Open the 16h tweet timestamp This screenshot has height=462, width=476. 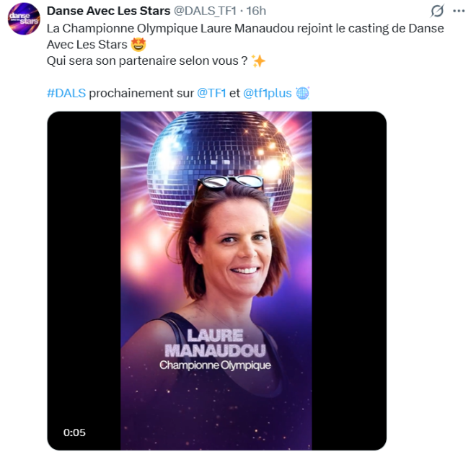coord(255,11)
